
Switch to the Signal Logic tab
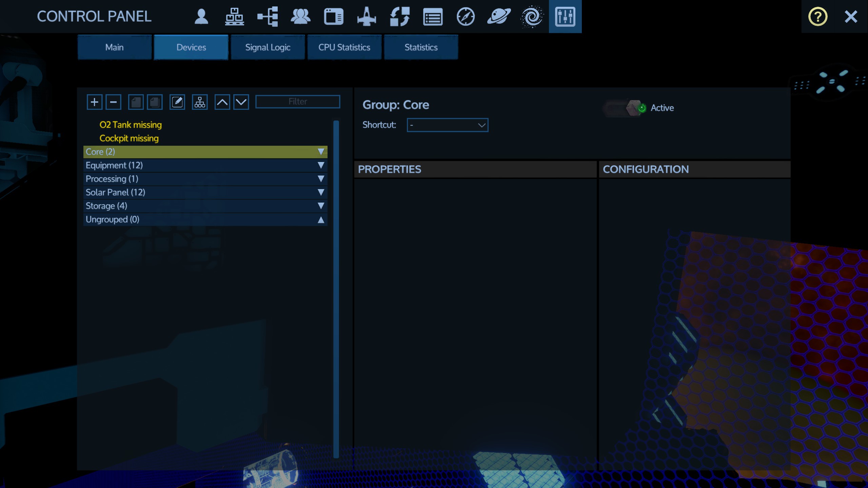[268, 47]
